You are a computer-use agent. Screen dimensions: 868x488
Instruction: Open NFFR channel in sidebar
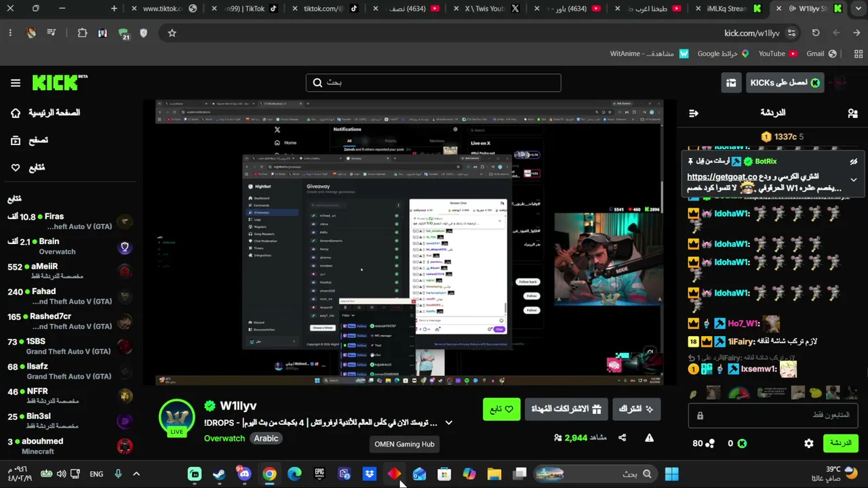pos(70,396)
